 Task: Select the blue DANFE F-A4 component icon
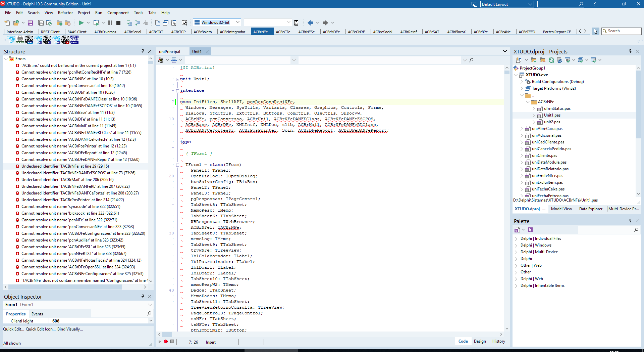pyautogui.click(x=74, y=40)
